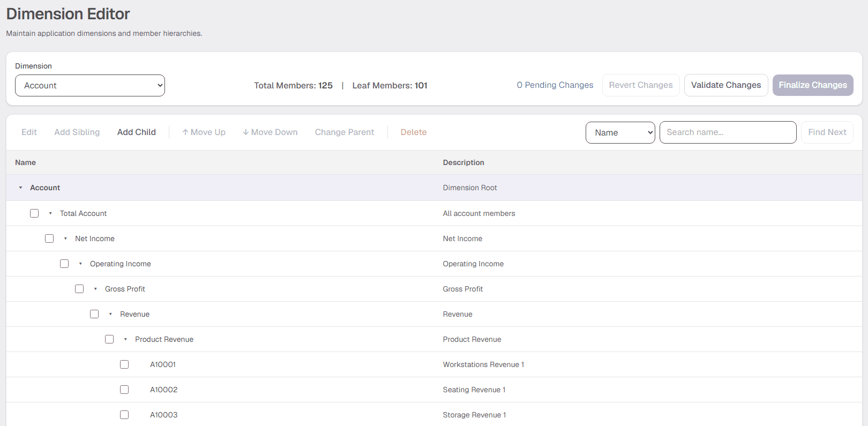Click the Revert Changes button
Image resolution: width=868 pixels, height=426 pixels.
641,85
